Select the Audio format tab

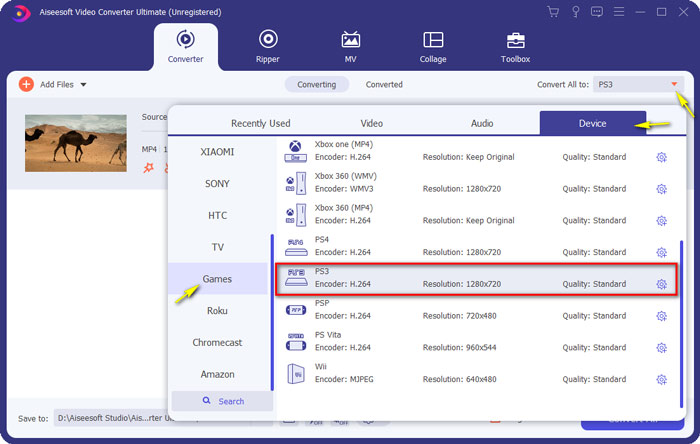click(x=482, y=123)
